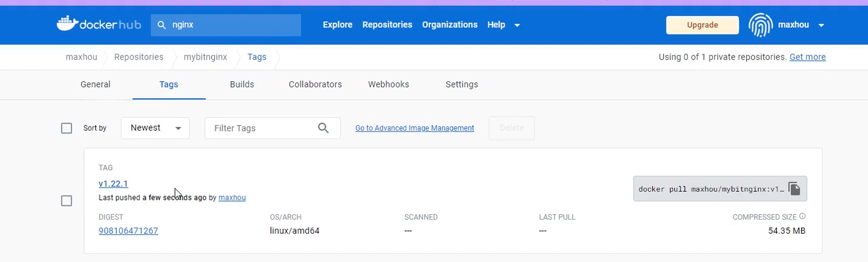Click Repositories in the breadcrumb
The width and height of the screenshot is (868, 262).
(139, 57)
